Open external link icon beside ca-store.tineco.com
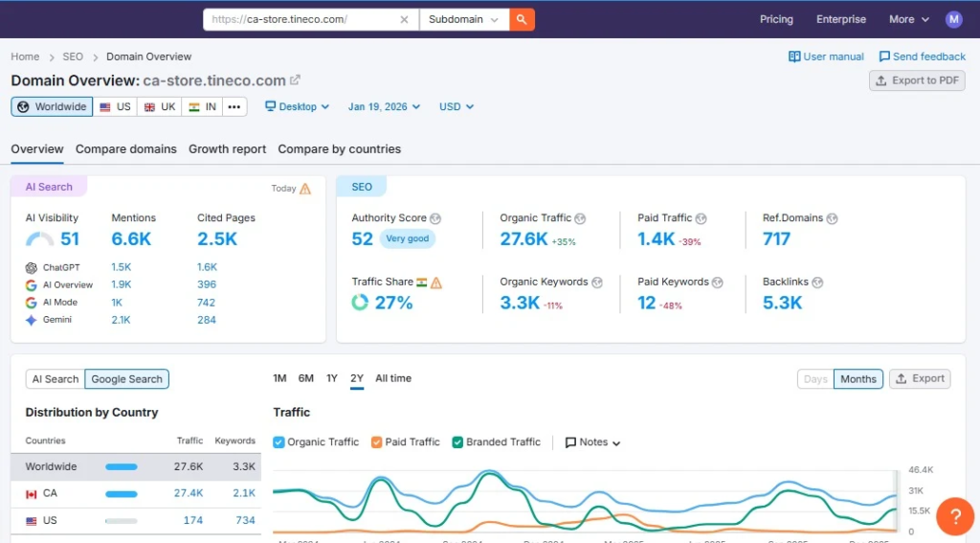This screenshot has width=980, height=543. coord(296,80)
